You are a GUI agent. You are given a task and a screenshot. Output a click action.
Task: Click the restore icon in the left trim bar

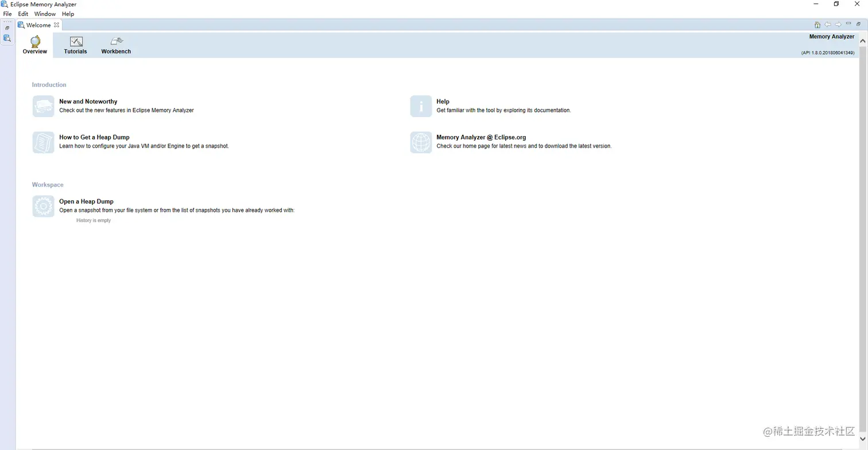(x=7, y=28)
